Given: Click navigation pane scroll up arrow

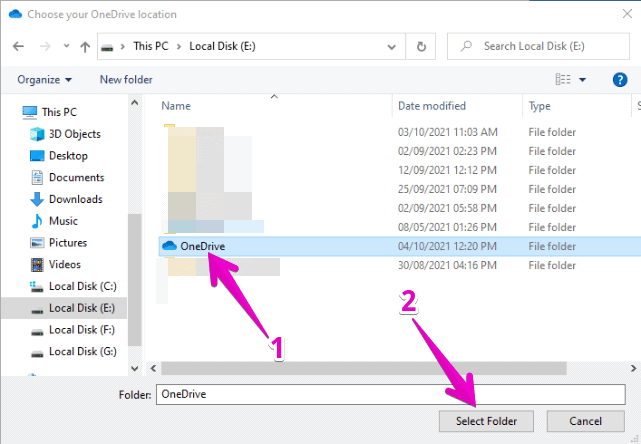Looking at the screenshot, I should point(134,103).
